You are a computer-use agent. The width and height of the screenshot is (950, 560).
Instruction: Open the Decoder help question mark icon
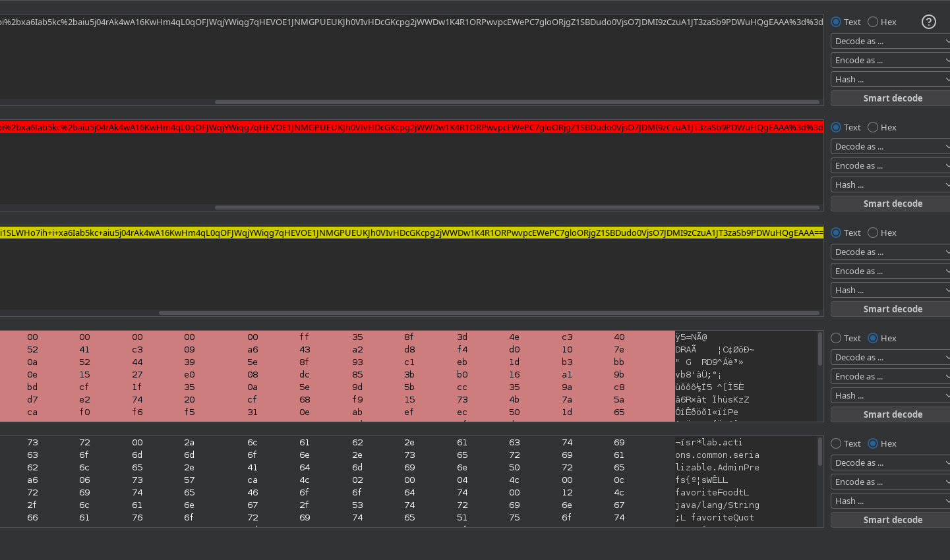tap(928, 22)
